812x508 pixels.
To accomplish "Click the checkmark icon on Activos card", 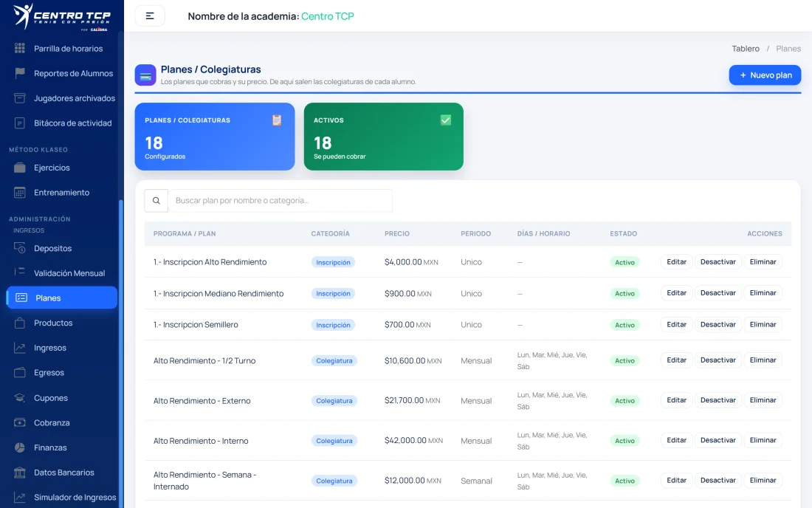I will [x=445, y=120].
